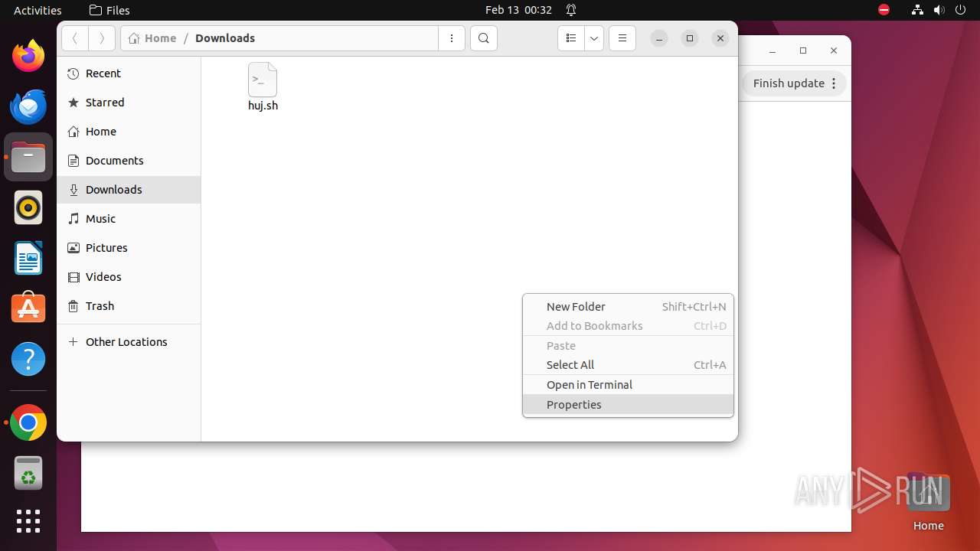
Task: Open the huj.sh script file icon
Action: pyautogui.click(x=263, y=80)
